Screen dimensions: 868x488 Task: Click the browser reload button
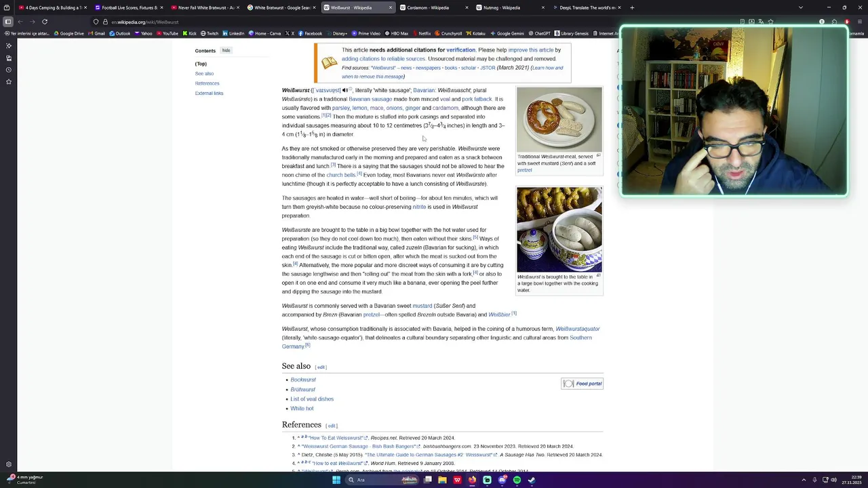pyautogui.click(x=45, y=22)
